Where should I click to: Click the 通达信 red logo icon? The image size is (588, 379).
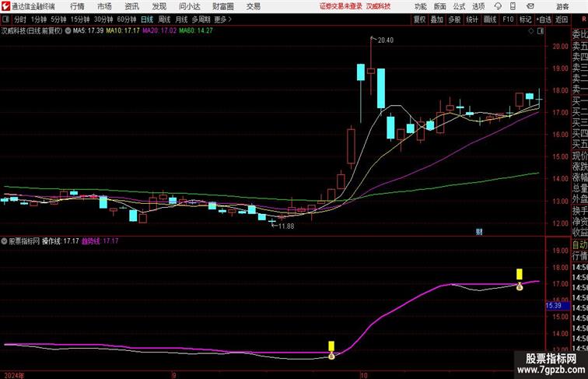5,6
